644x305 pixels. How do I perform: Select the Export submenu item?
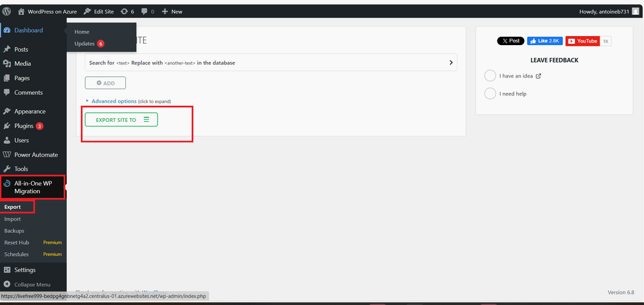tap(12, 207)
